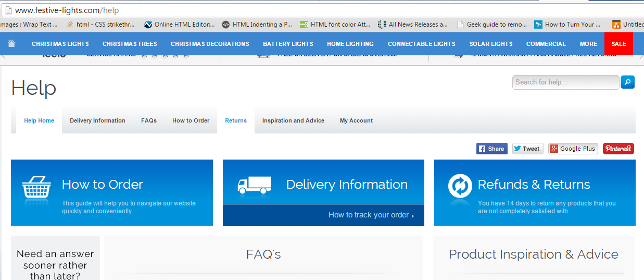Click the refunds circular arrows icon
This screenshot has height=280, width=644.
tap(460, 186)
